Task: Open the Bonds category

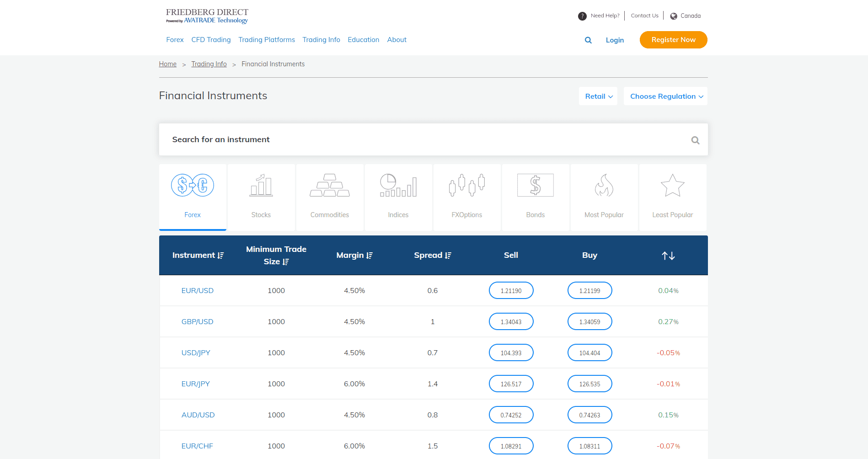Action: point(535,197)
